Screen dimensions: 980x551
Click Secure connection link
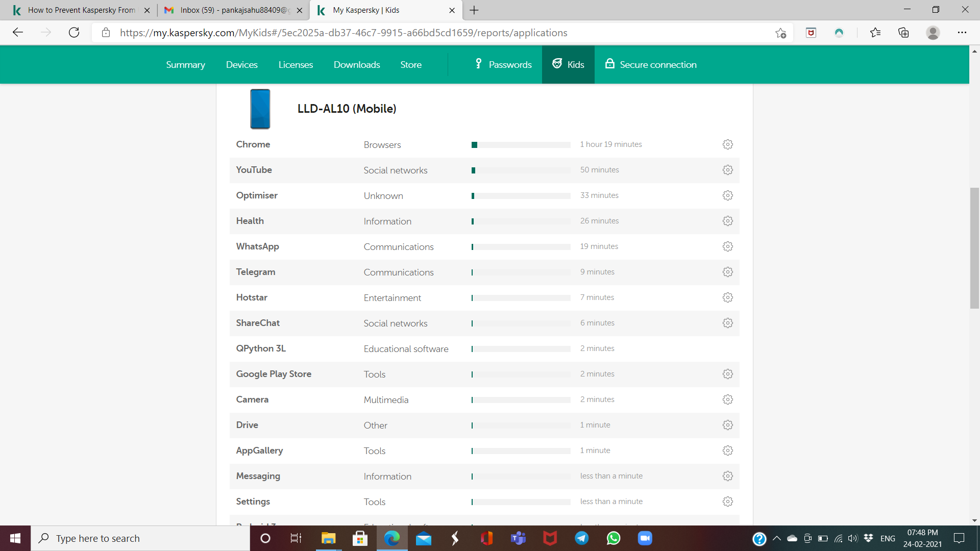point(651,65)
